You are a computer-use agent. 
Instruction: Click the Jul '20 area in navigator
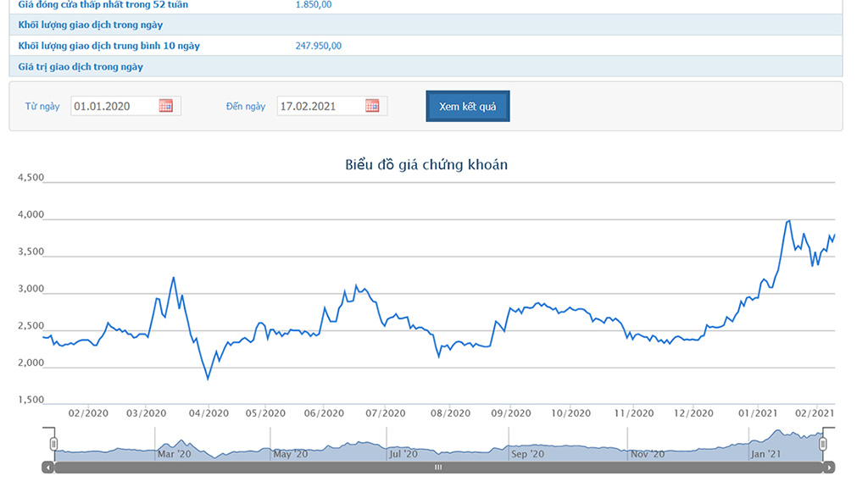point(403,454)
